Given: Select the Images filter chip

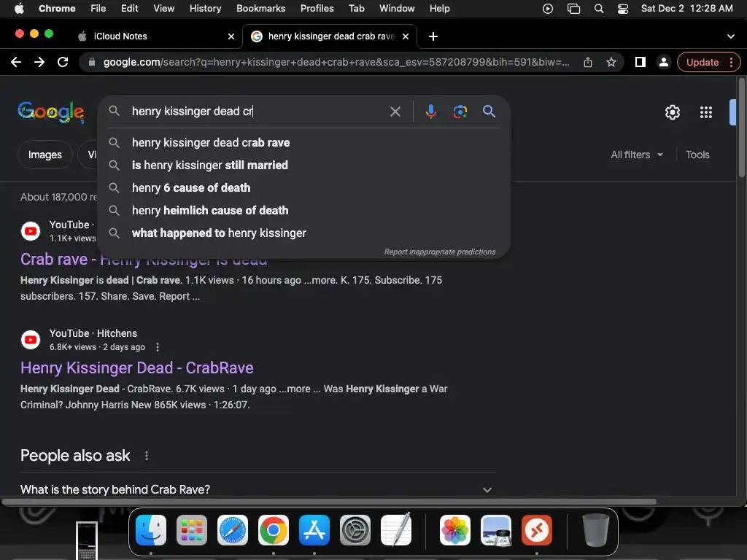Looking at the screenshot, I should click(44, 155).
